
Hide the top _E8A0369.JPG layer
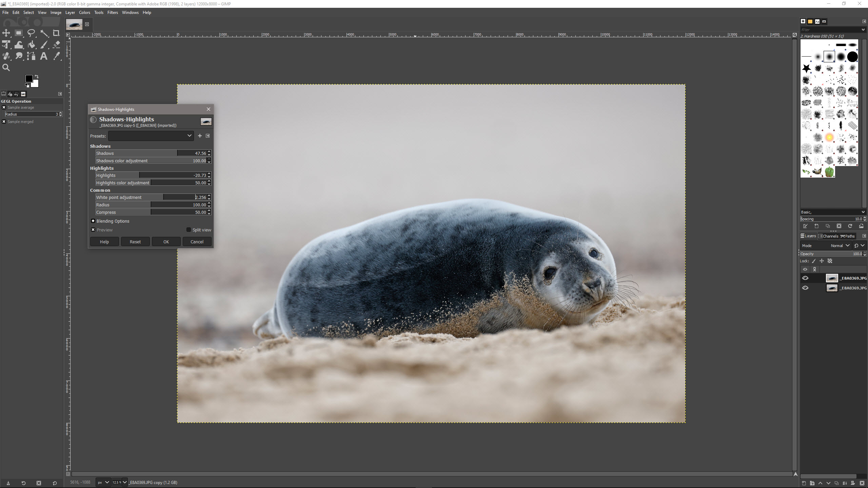tap(805, 278)
